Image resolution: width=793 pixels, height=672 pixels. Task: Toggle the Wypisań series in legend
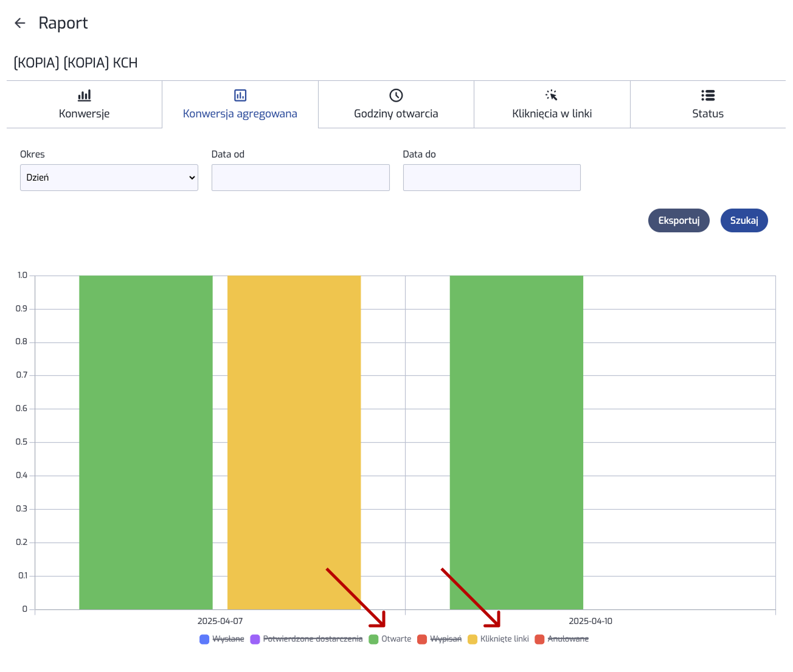pos(439,639)
